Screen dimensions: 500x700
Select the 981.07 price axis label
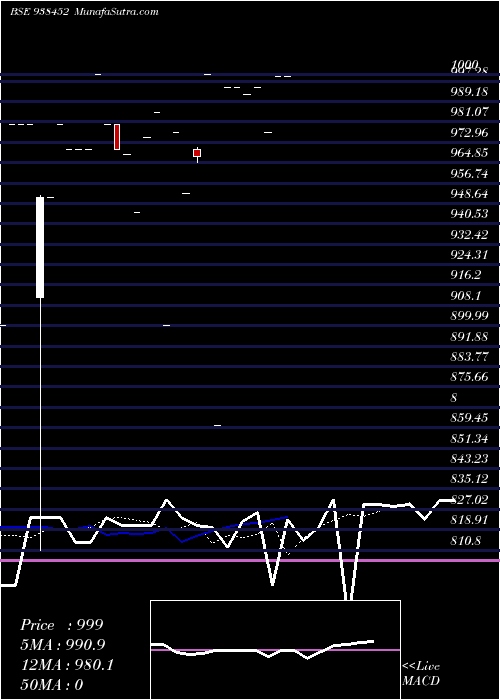(x=469, y=112)
